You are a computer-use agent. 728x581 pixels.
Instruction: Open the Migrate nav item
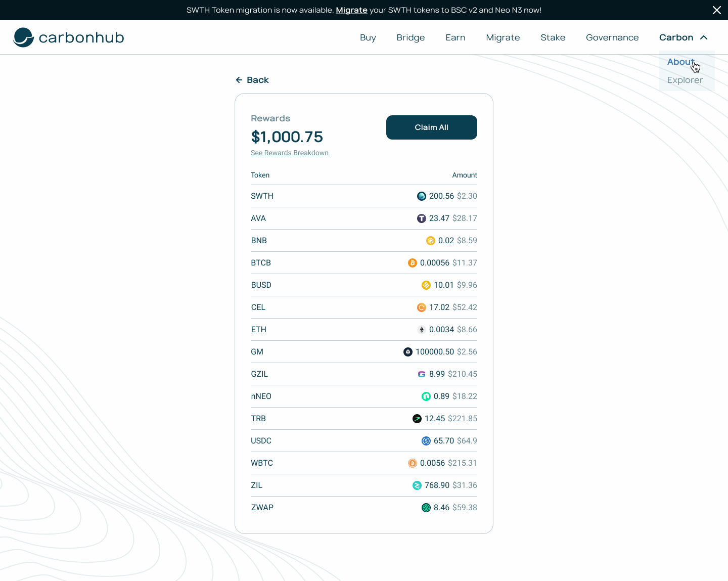(x=503, y=37)
